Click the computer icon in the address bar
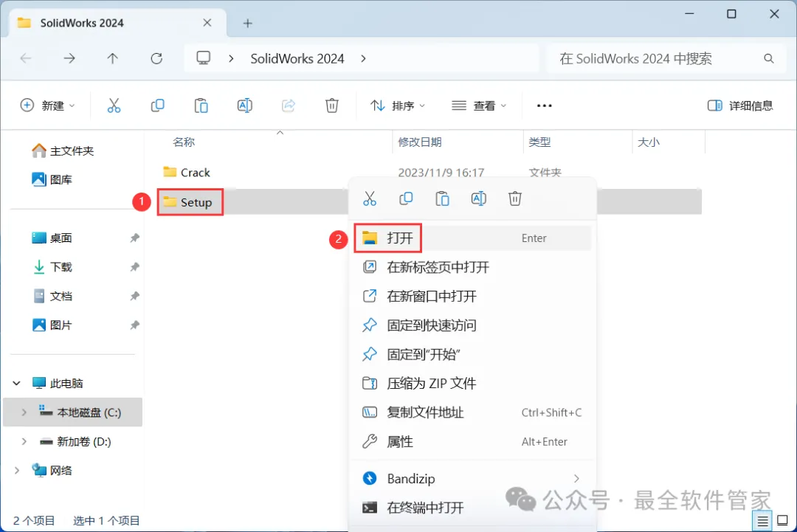Viewport: 797px width, 532px height. point(204,58)
